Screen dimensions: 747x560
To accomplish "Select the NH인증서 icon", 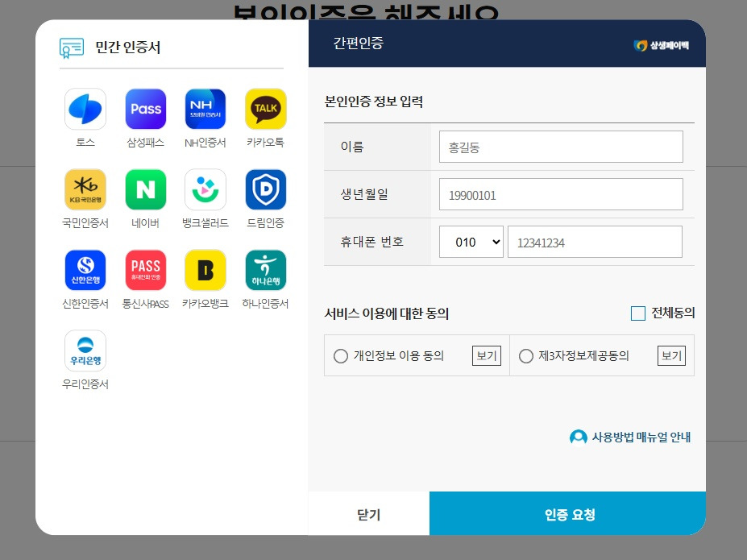I will coord(205,109).
